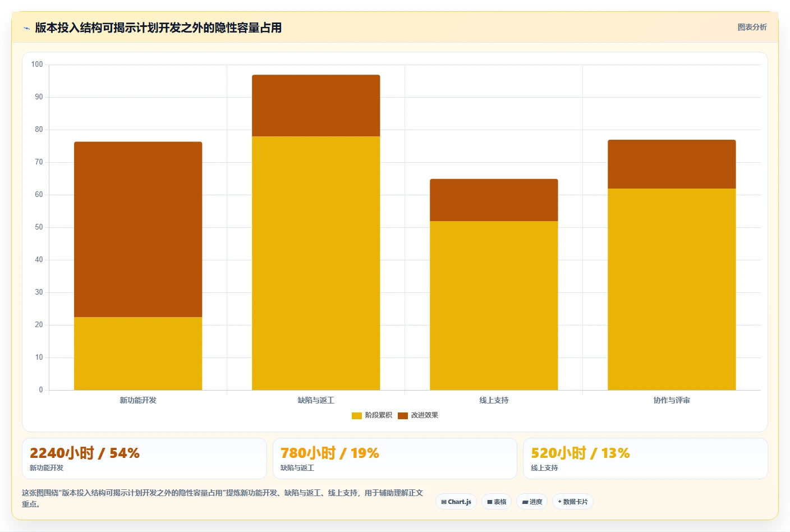Click the 协作与评审 x-axis label

[672, 400]
